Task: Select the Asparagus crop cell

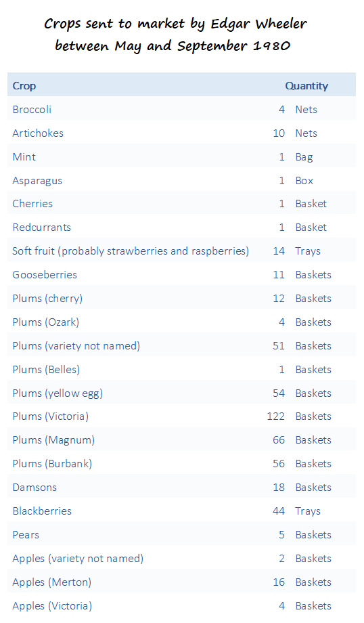Action: click(x=37, y=180)
